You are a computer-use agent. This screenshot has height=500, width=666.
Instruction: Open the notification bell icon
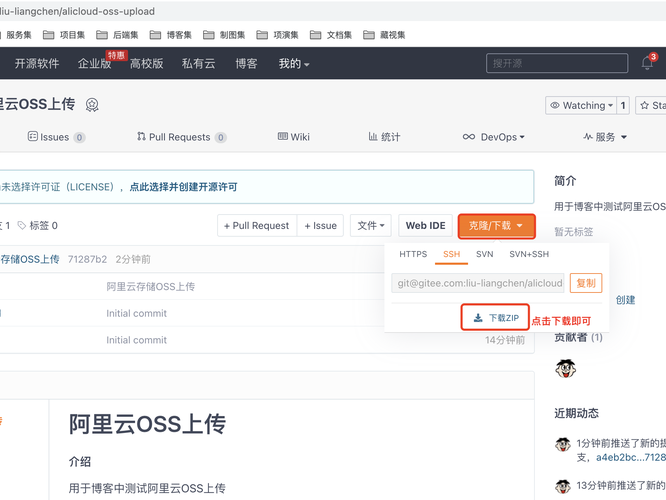click(647, 63)
